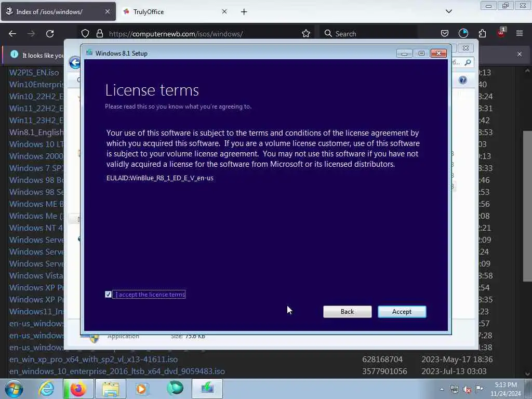
Task: Switch to Firefox on the taskbar
Action: [x=78, y=389]
